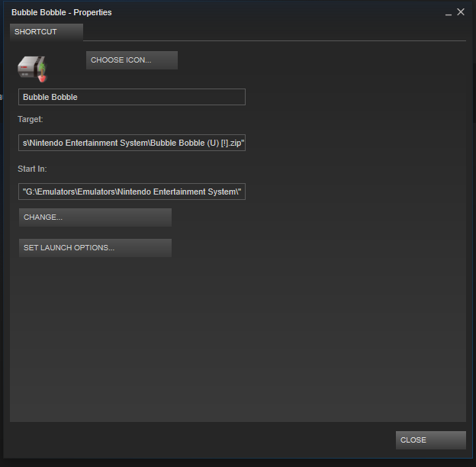Image resolution: width=476 pixels, height=467 pixels.
Task: Open SET LAUNCH OPTIONS... dialog
Action: (x=95, y=248)
